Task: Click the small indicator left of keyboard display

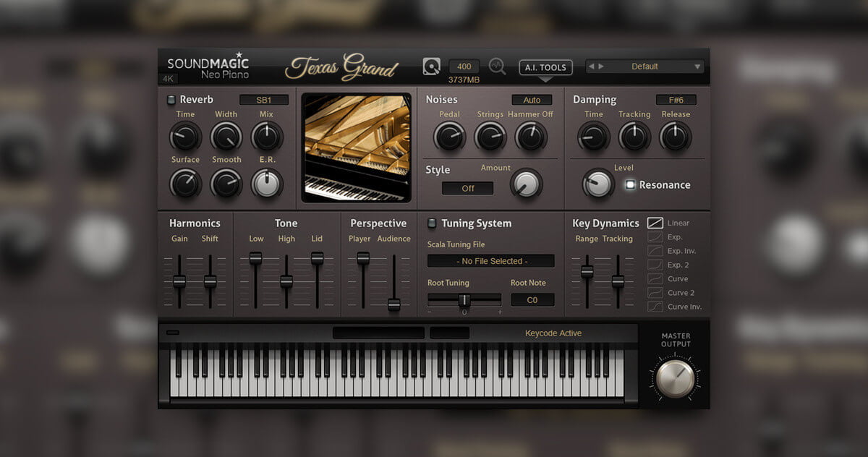Action: (x=172, y=333)
